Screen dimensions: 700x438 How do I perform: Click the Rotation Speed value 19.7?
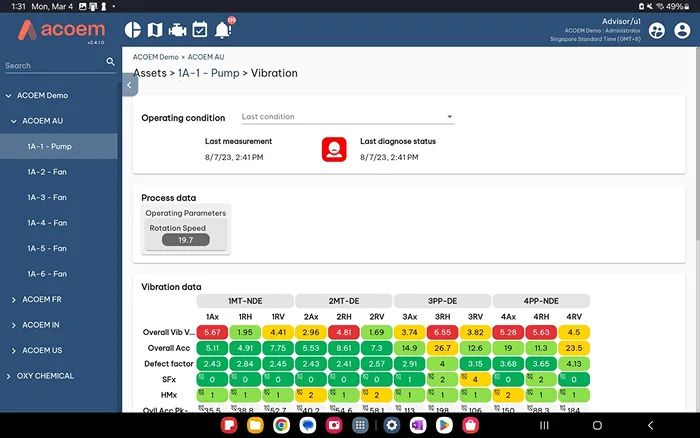(x=186, y=240)
